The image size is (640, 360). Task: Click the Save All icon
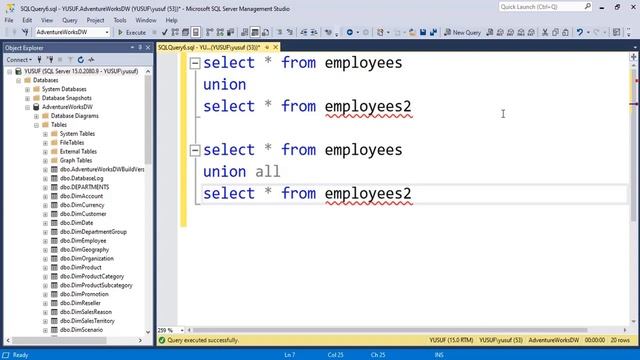pyautogui.click(x=433, y=32)
